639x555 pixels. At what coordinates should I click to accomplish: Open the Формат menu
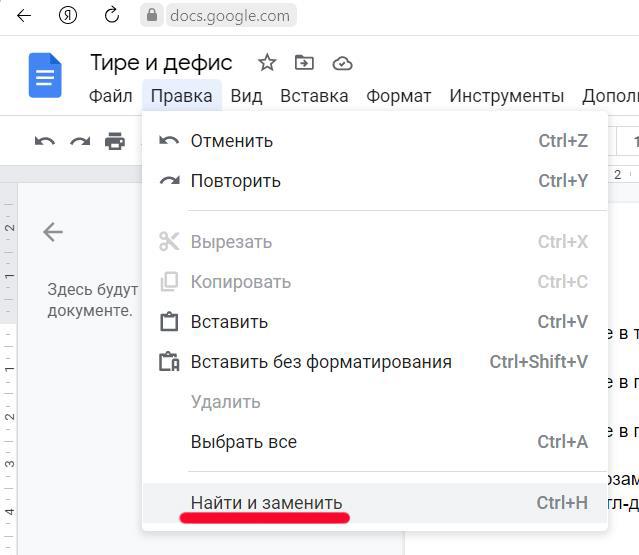(x=398, y=96)
